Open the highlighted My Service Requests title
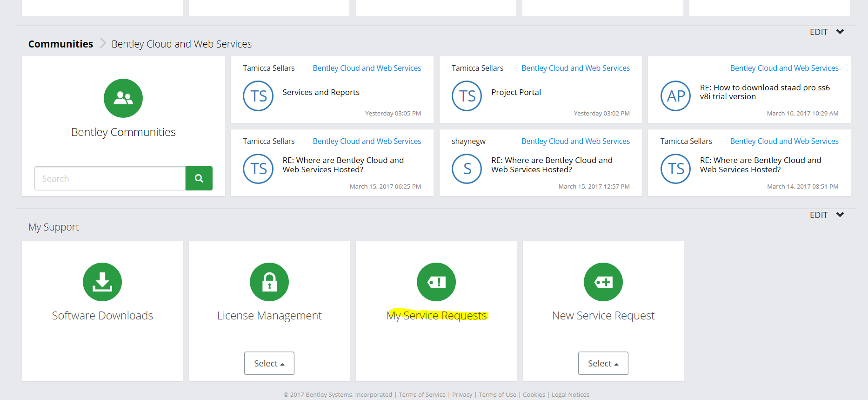 436,316
